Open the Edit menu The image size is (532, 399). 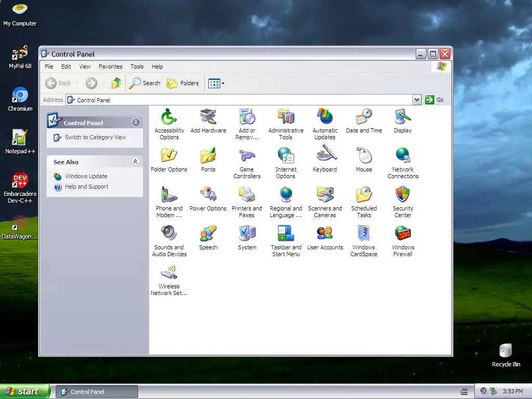(66, 66)
